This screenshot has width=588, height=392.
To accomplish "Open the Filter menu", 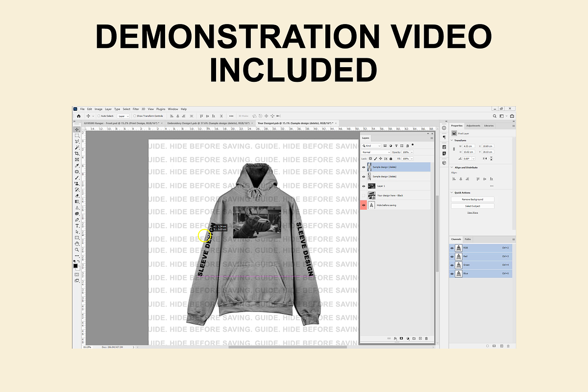I will coord(136,109).
